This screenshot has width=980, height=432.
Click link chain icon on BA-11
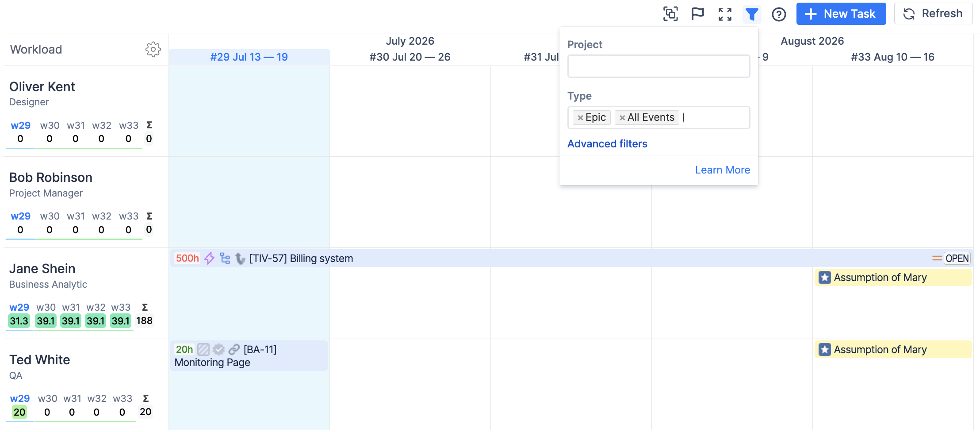(x=234, y=350)
